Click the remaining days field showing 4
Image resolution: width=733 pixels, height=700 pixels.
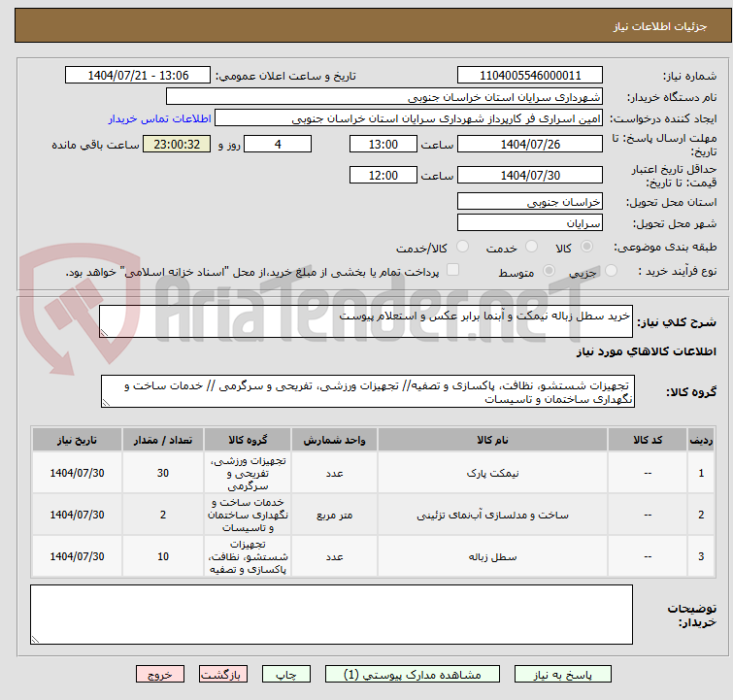(278, 144)
